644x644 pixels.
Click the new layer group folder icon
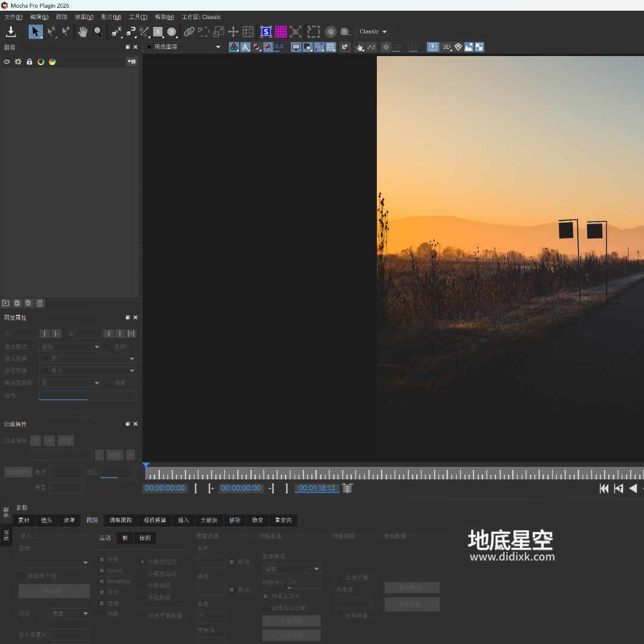tap(6, 303)
